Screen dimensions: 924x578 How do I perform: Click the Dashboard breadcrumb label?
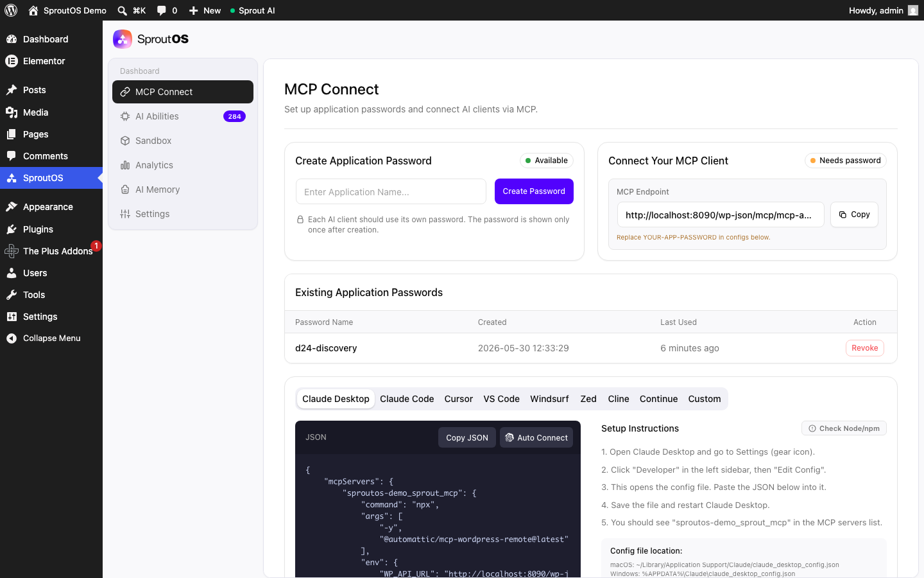point(140,71)
